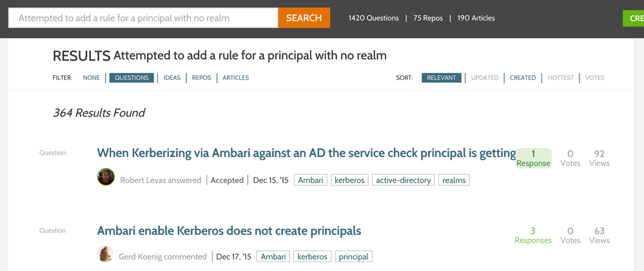
Task: Filter results by IDEAS
Action: [x=171, y=78]
